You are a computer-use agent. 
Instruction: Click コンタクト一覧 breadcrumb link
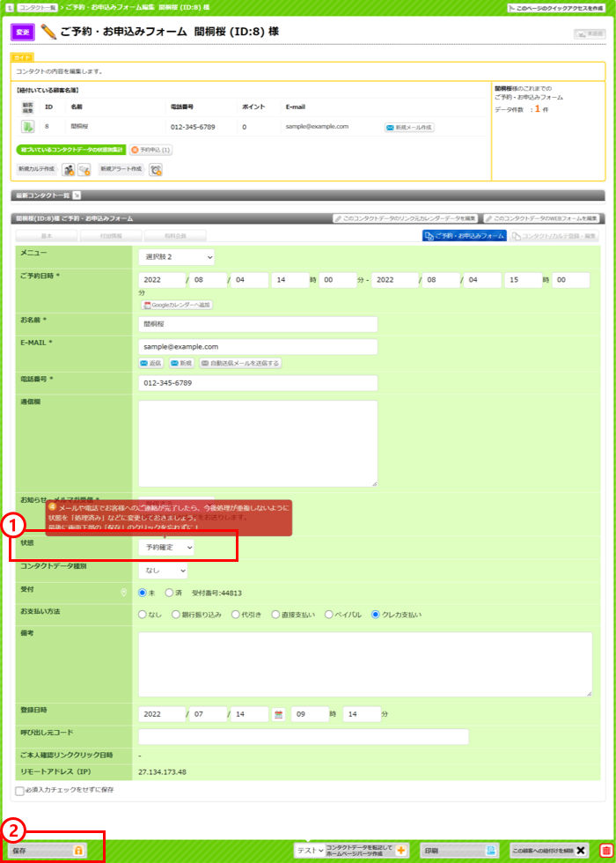[37, 8]
